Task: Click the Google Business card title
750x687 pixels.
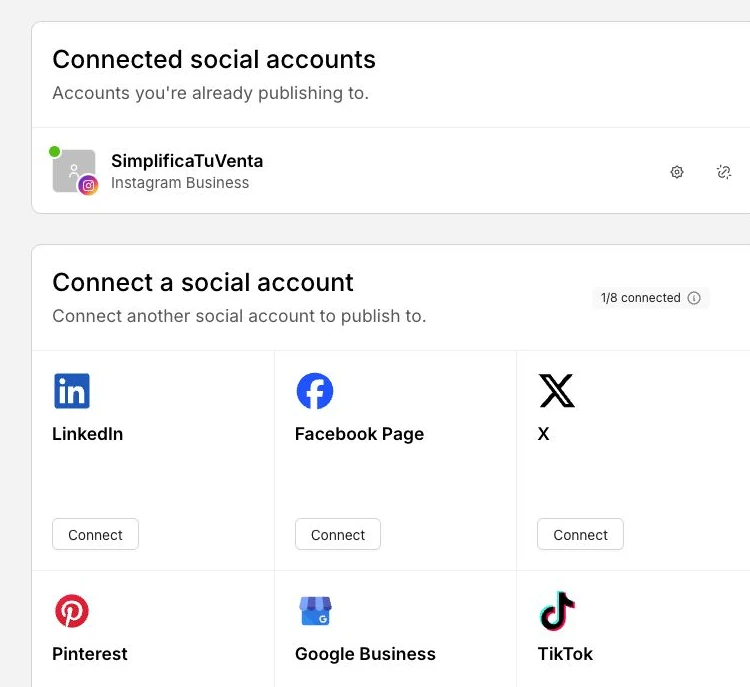Action: tap(365, 654)
